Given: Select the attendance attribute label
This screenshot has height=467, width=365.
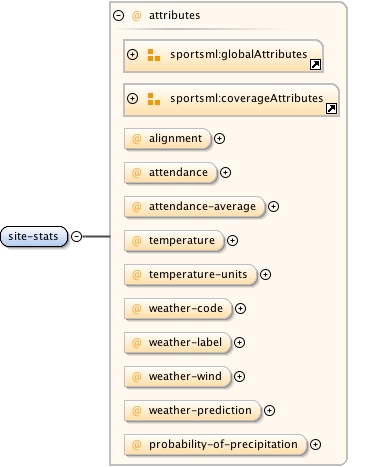Looking at the screenshot, I should coord(178,172).
